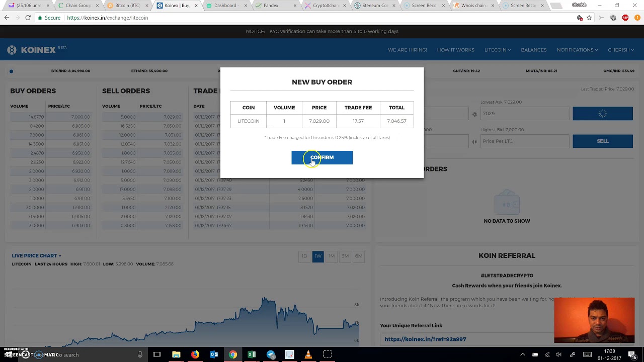Click the Price Per LTC input field
Viewport: 644px width, 362px height.
coord(525,141)
